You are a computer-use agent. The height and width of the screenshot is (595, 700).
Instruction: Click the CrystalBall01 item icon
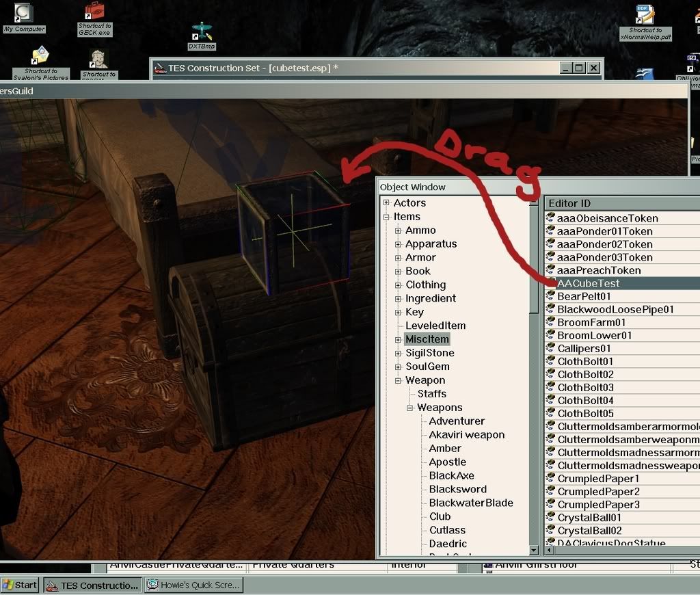point(550,517)
